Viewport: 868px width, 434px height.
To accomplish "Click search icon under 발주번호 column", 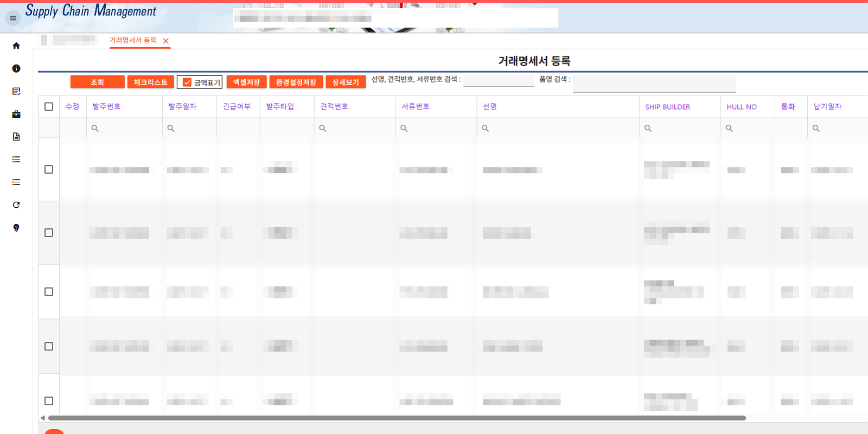I will click(95, 129).
